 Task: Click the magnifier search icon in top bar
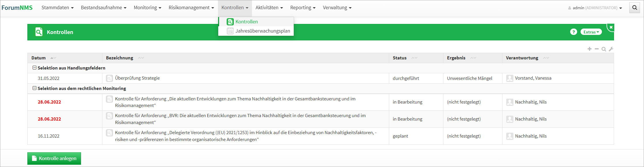tap(634, 8)
